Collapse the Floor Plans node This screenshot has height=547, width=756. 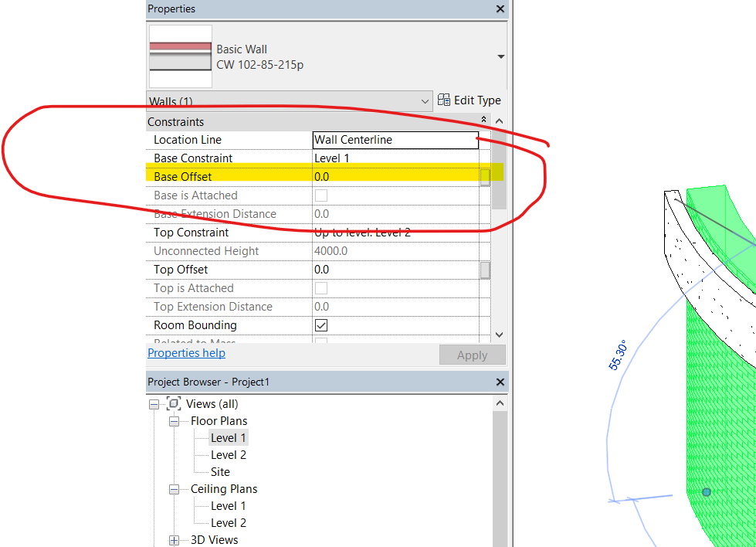174,420
